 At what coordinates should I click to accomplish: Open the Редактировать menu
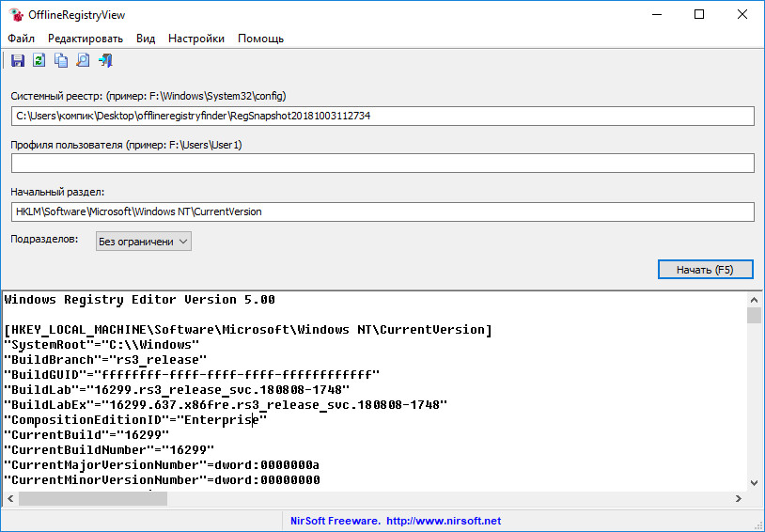(86, 39)
